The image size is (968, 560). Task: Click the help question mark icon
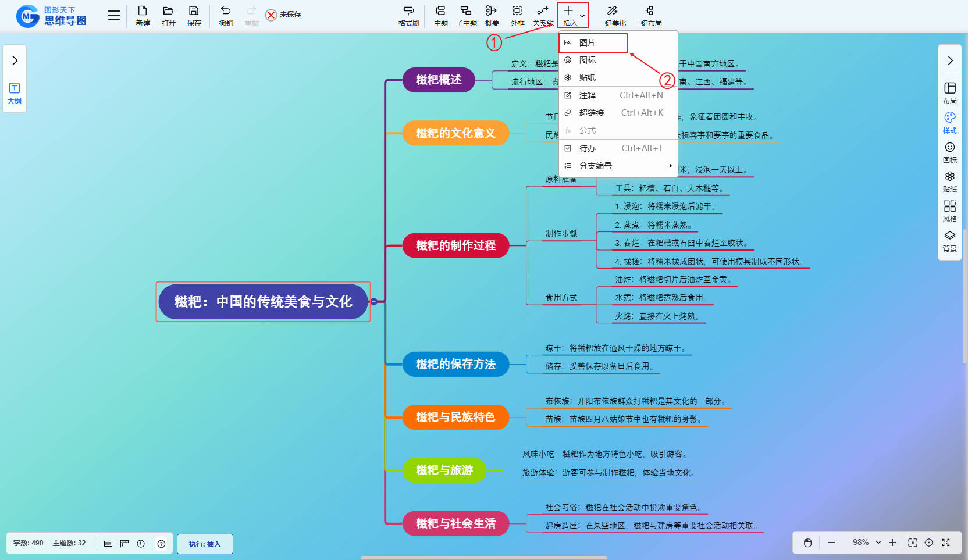pyautogui.click(x=162, y=544)
